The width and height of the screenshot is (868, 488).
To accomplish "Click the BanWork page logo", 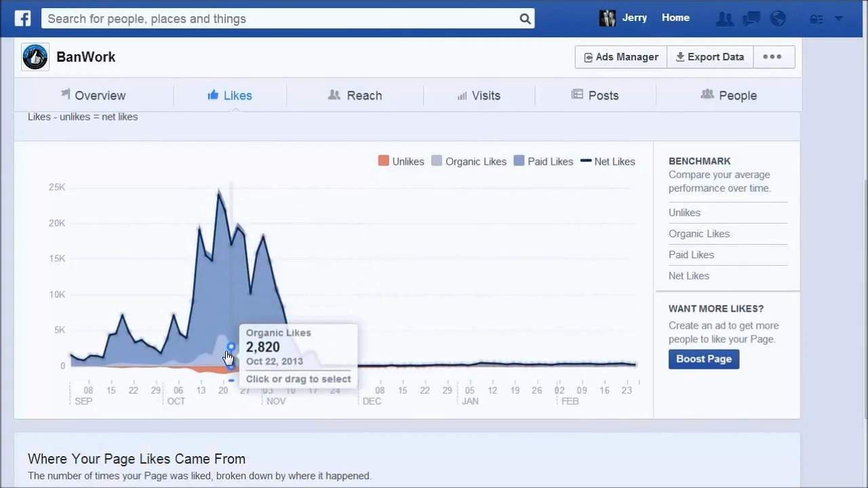I will click(35, 57).
